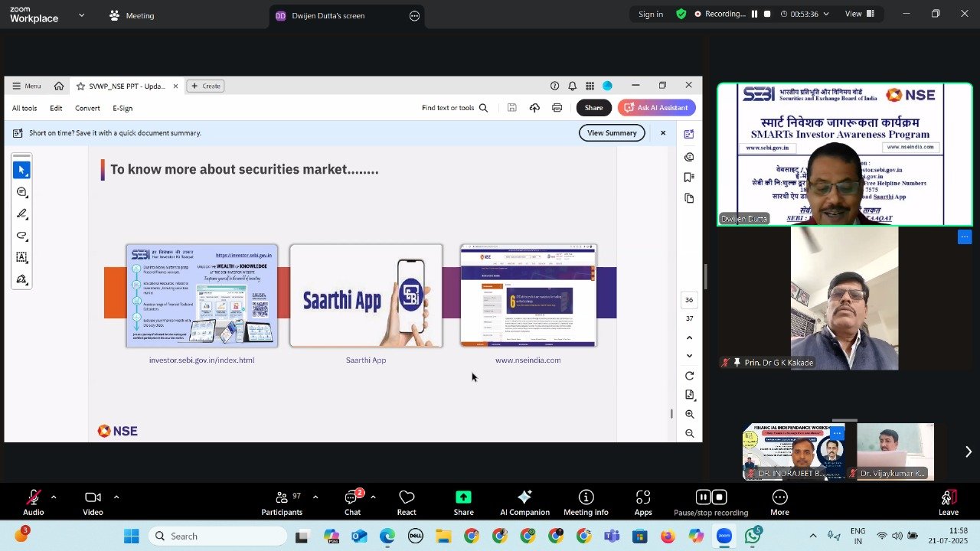Click the Windows taskbar Search box
980x551 pixels.
pyautogui.click(x=217, y=536)
